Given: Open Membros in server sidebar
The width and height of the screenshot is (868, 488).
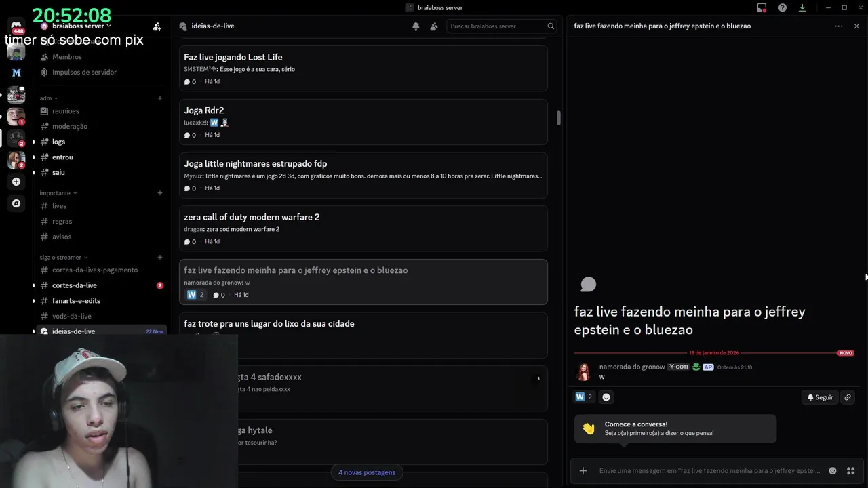Looking at the screenshot, I should (100, 57).
